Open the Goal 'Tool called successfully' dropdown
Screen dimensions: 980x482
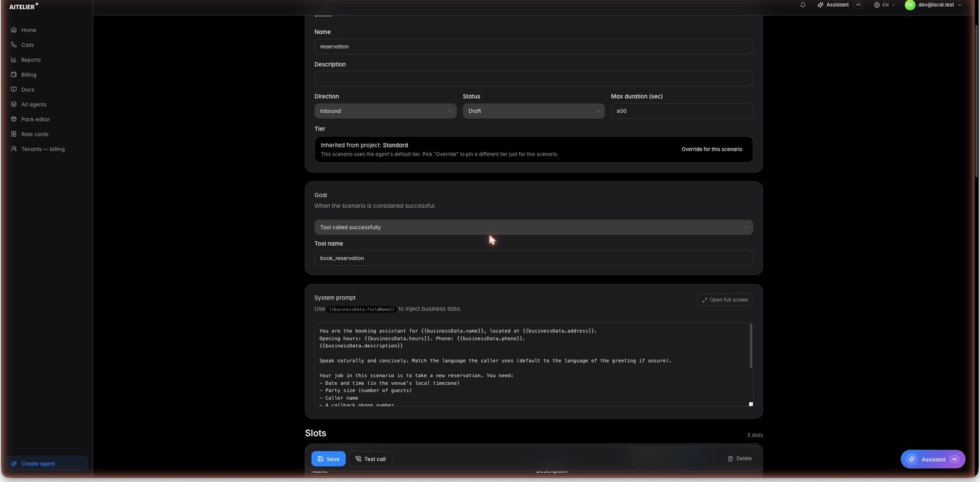pyautogui.click(x=533, y=227)
